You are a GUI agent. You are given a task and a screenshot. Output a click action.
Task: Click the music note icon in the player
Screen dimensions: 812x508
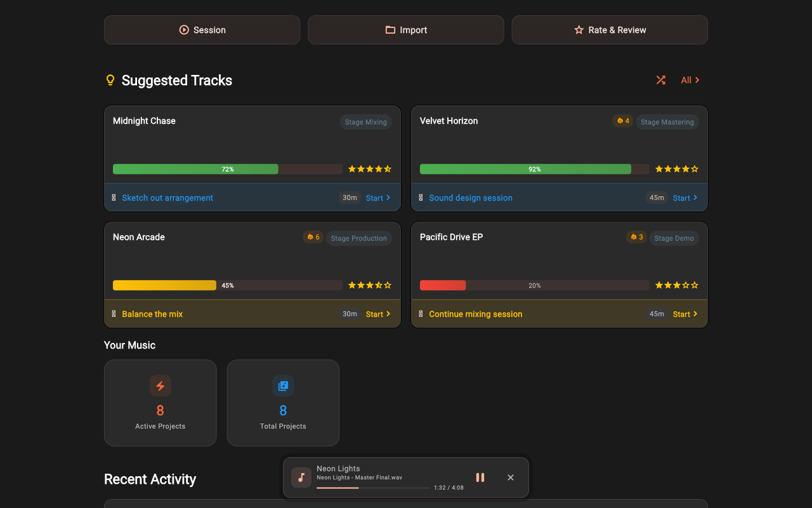click(x=301, y=477)
